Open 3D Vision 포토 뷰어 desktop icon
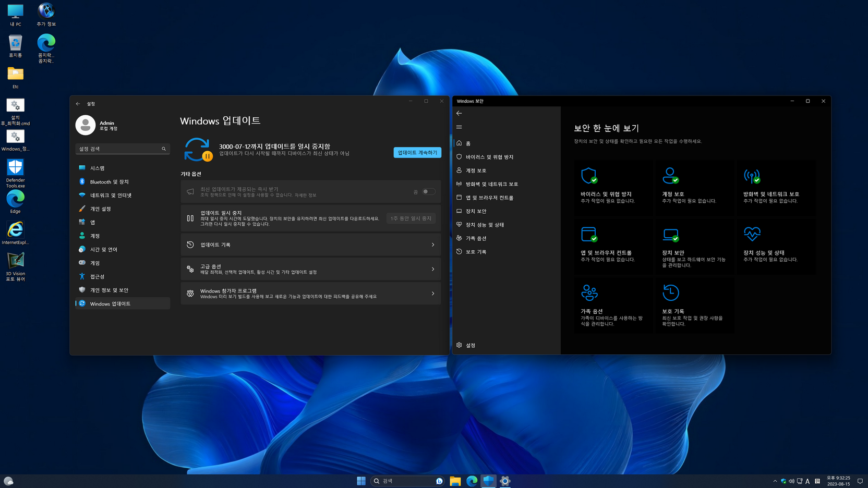Viewport: 868px width, 488px height. (x=15, y=266)
